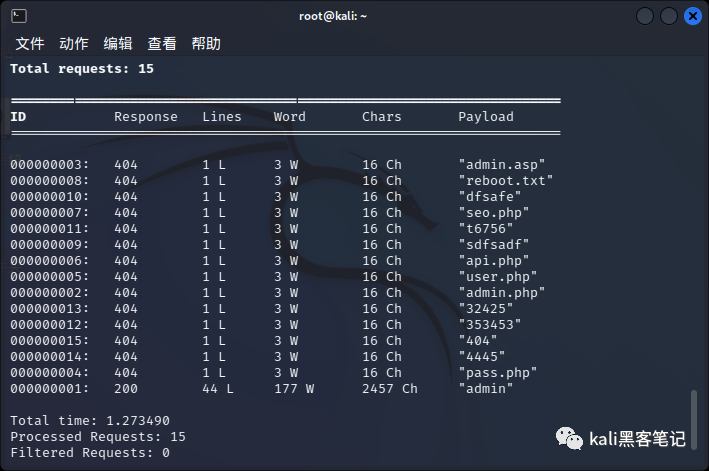Click the root@kali: ~ window title
The height and width of the screenshot is (471, 709).
[x=333, y=16]
